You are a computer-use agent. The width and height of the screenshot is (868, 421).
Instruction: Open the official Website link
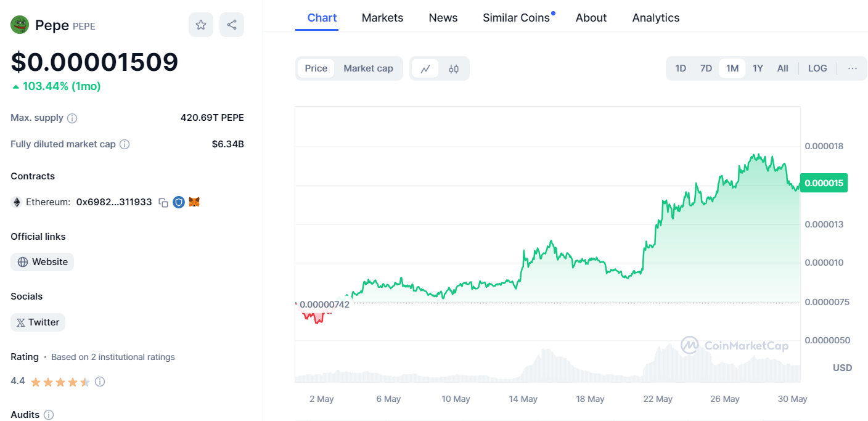[43, 262]
